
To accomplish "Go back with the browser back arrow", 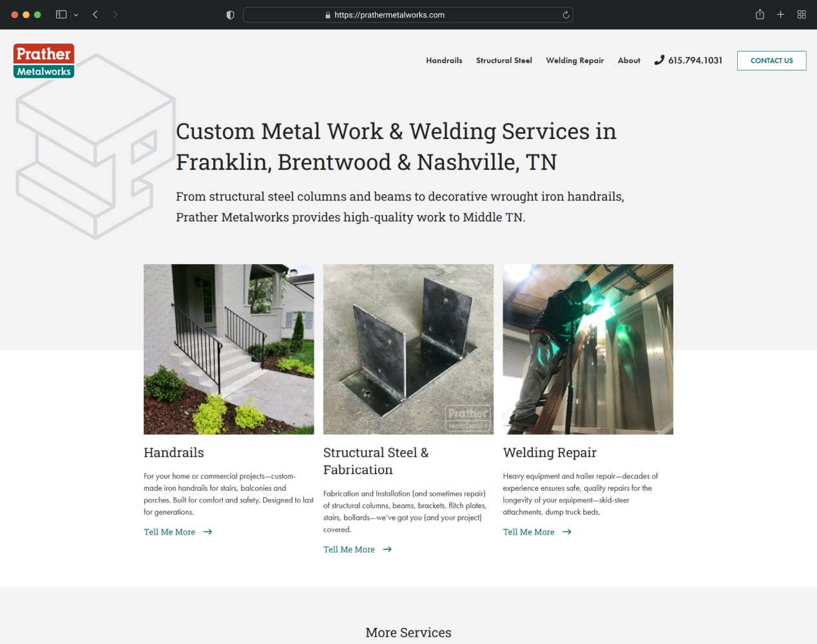I will point(95,14).
